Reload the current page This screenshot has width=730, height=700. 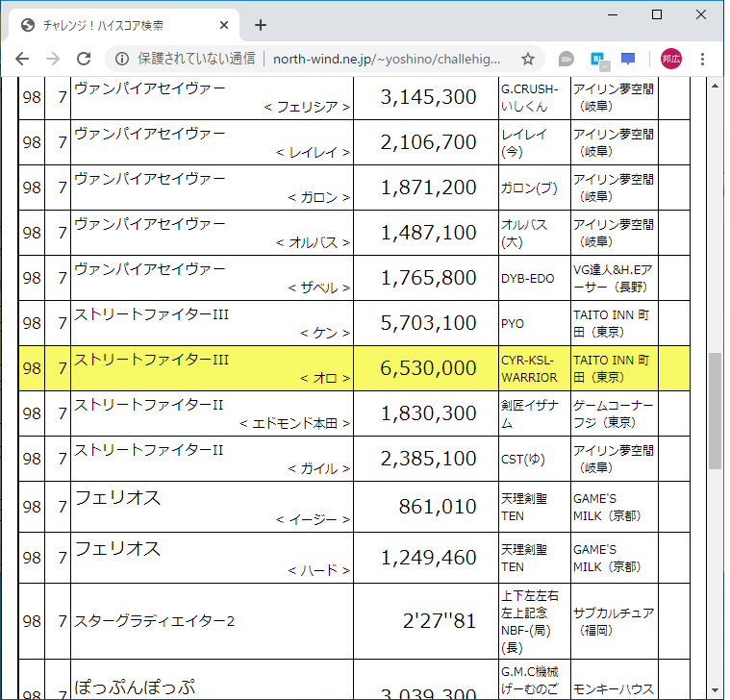click(84, 59)
